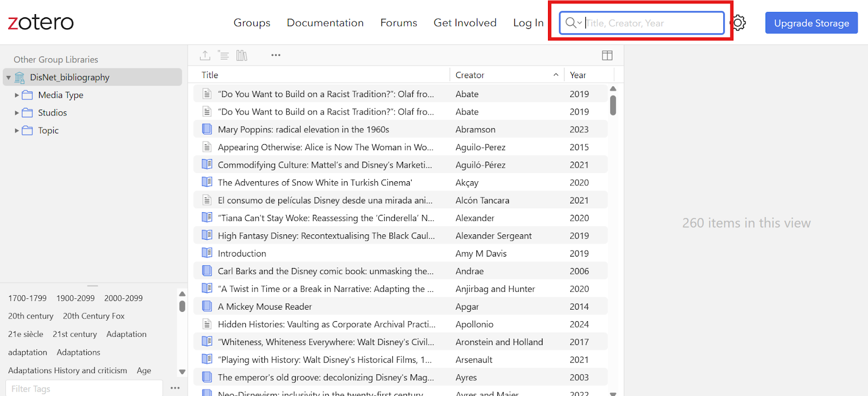Click the Mary Poppins item's book icon
The height and width of the screenshot is (396, 868).
tap(207, 129)
